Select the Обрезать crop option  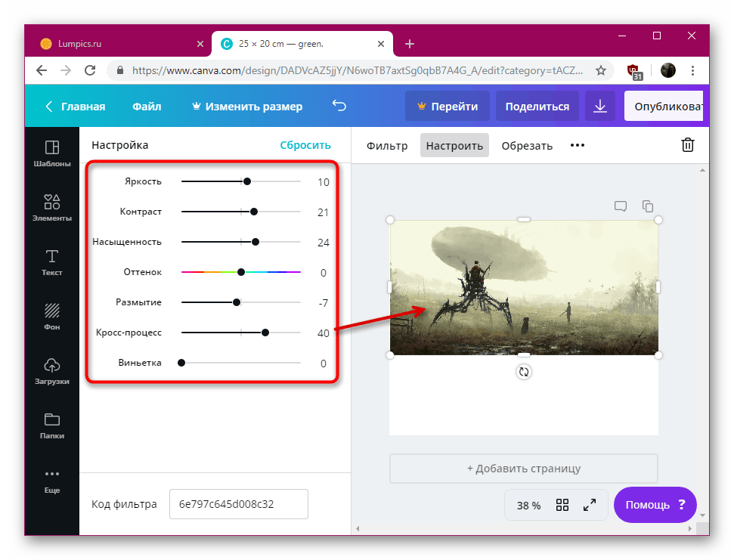click(x=527, y=146)
